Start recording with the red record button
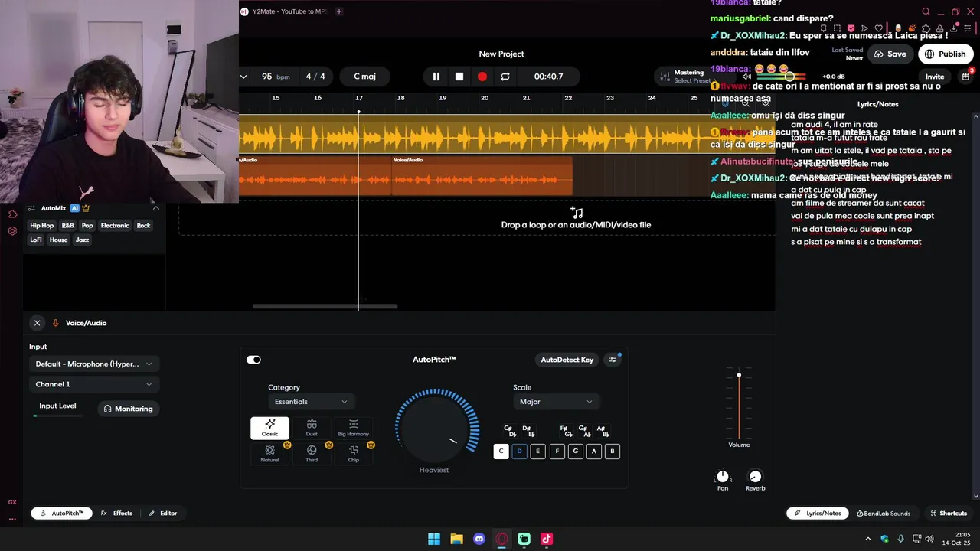Viewport: 980px width, 551px height. [x=482, y=77]
